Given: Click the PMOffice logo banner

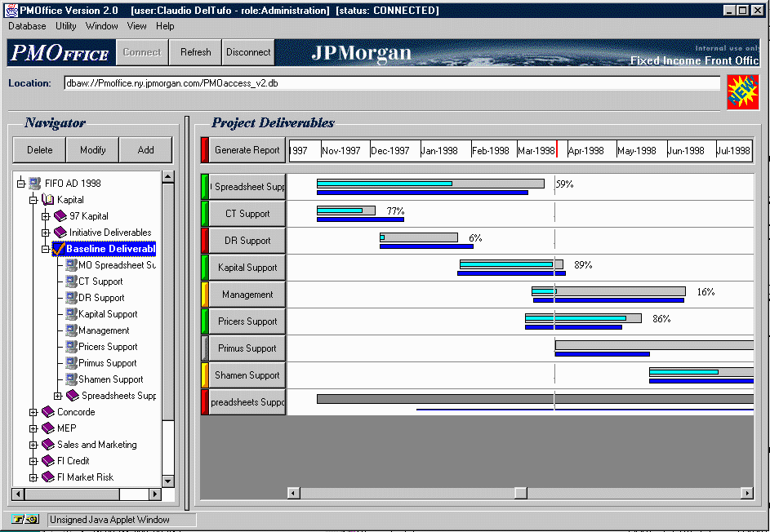Looking at the screenshot, I should point(60,52).
